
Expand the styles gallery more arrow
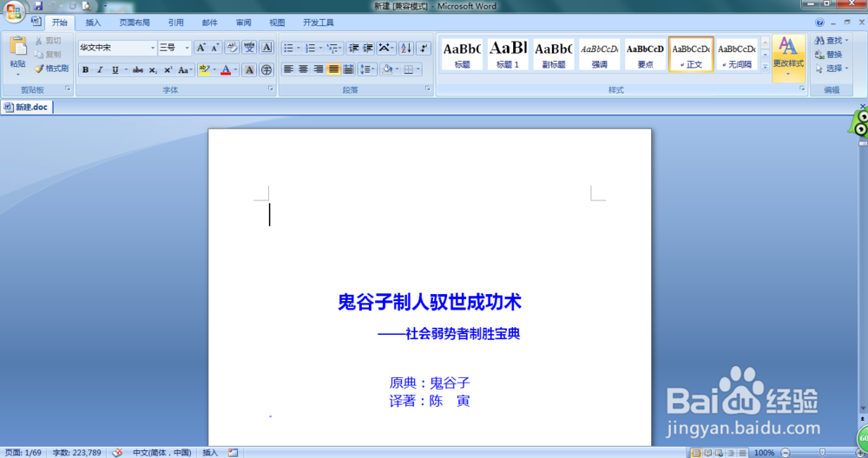tap(765, 67)
